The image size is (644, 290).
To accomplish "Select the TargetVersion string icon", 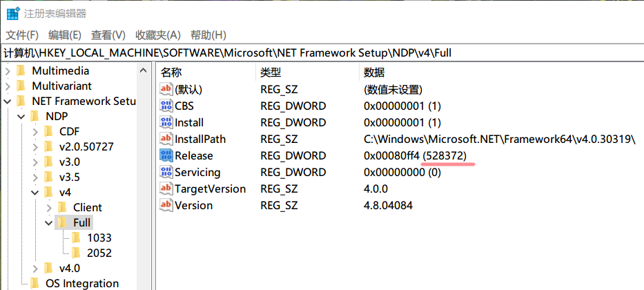I will 166,189.
